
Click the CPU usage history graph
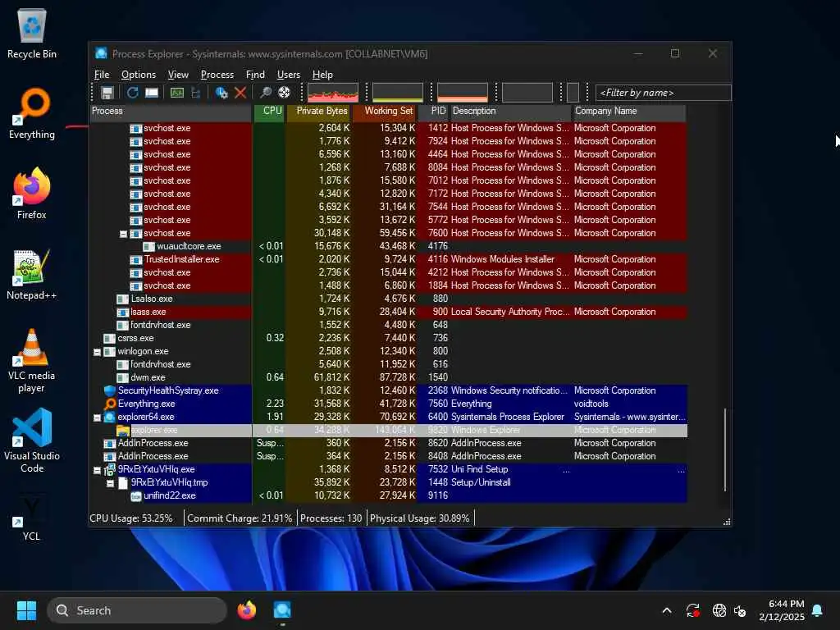click(x=333, y=92)
